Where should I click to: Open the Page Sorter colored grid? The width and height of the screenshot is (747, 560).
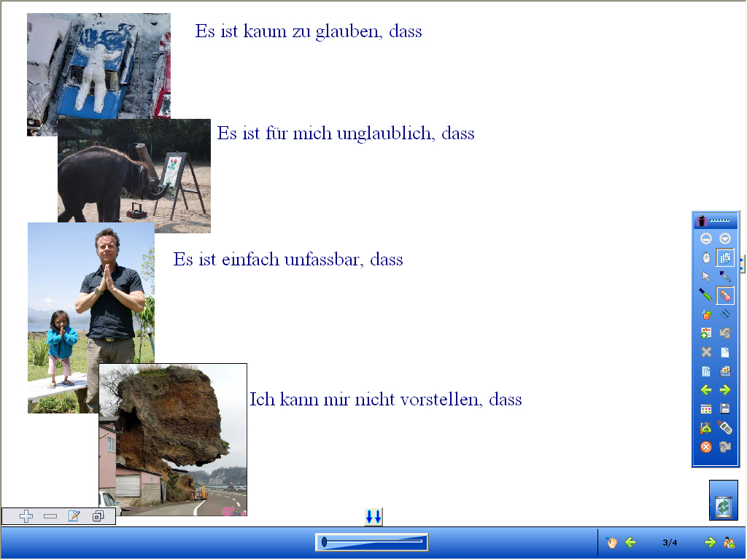click(706, 408)
